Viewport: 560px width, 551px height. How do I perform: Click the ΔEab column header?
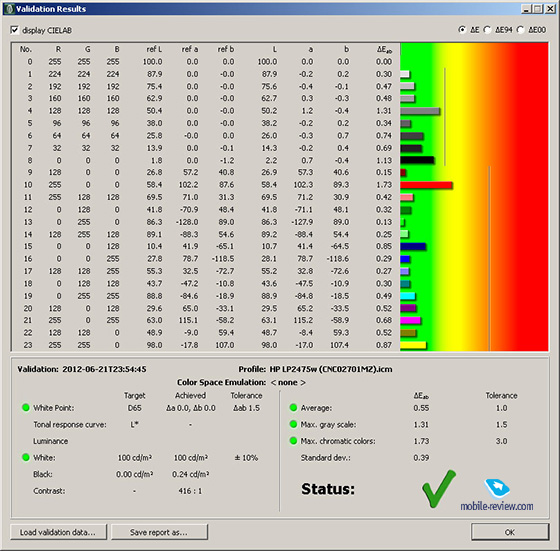[x=384, y=50]
